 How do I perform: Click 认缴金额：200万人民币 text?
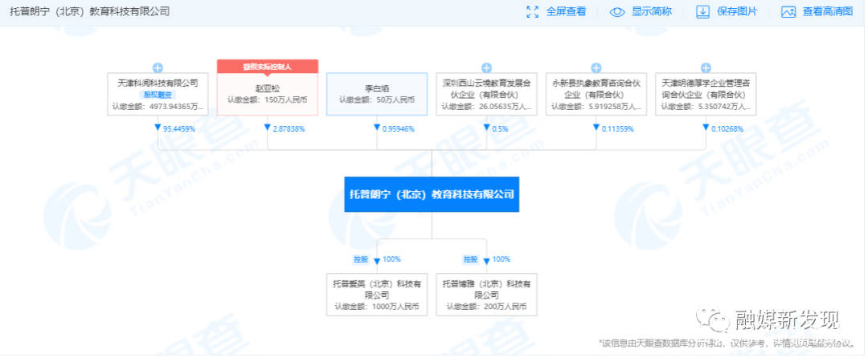pyautogui.click(x=486, y=306)
